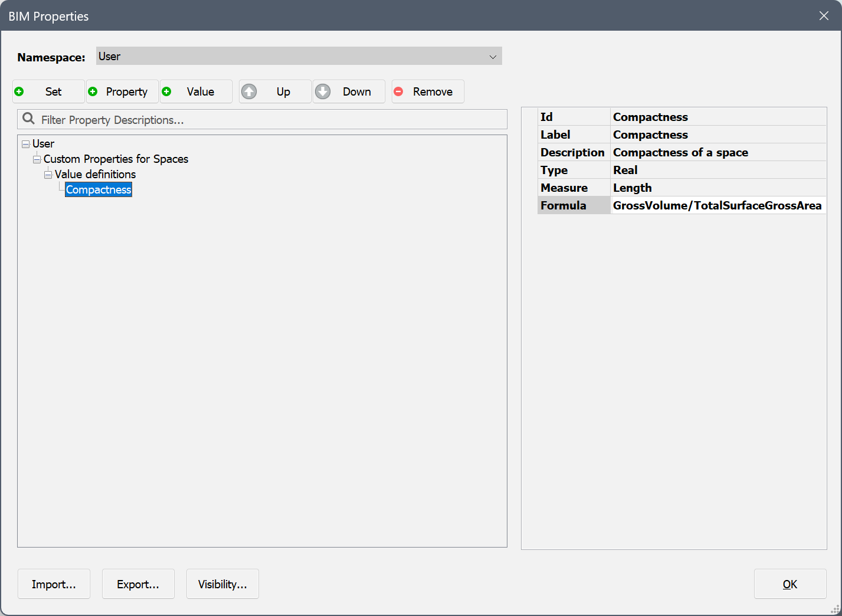Open the Namespace dropdown
Viewport: 842px width, 616px height.
click(x=492, y=57)
